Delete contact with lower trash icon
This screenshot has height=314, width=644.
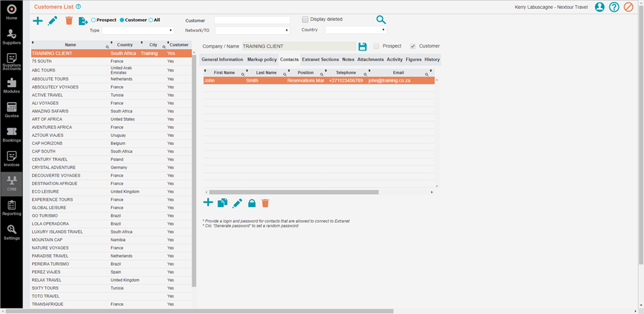[265, 203]
